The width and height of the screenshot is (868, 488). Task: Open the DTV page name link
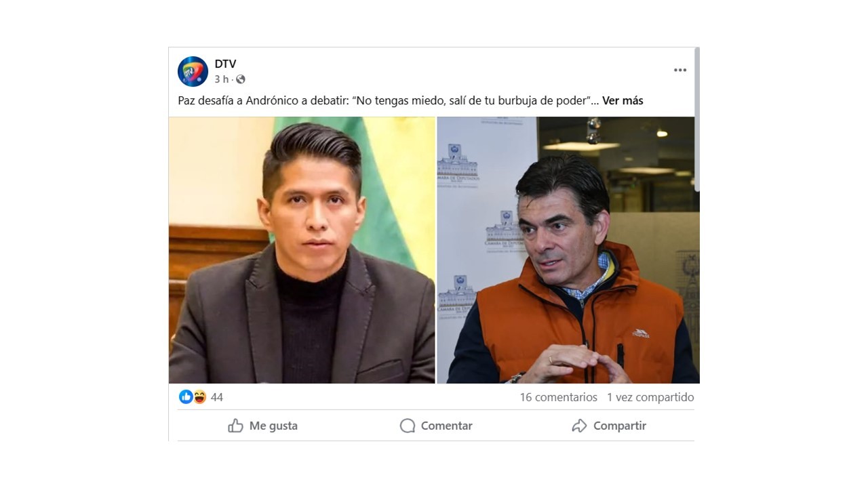pos(225,64)
